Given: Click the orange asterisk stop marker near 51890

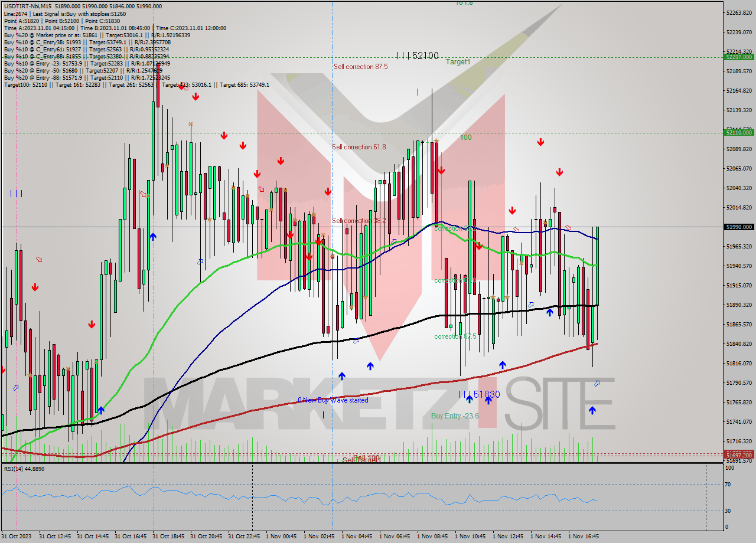Looking at the screenshot, I should 493,297.
